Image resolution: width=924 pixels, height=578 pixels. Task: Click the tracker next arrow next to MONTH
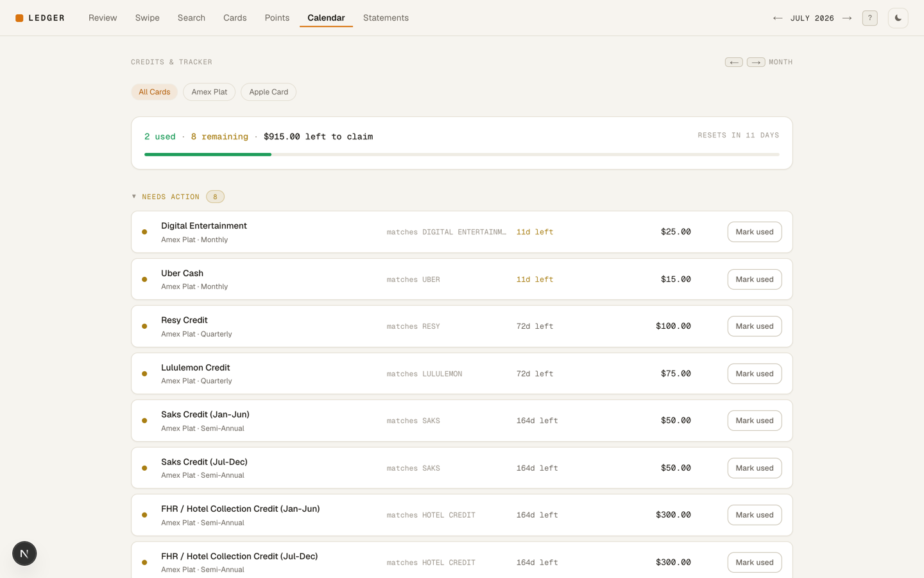click(x=756, y=62)
